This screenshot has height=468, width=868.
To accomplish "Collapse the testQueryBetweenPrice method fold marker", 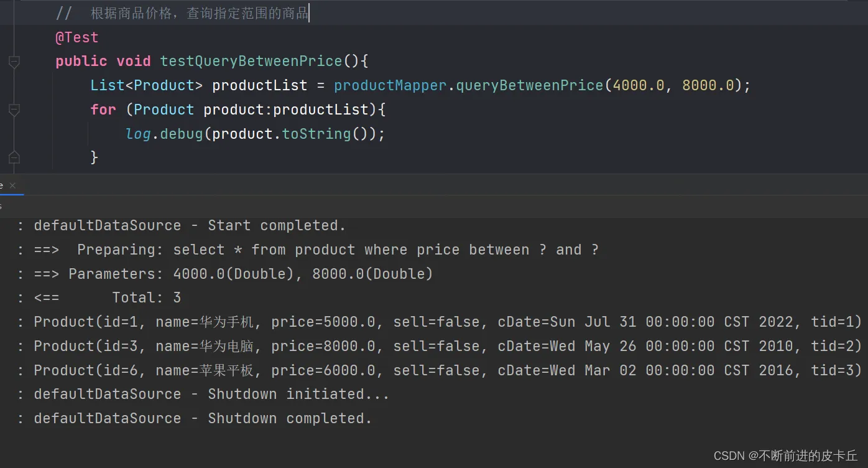I will [14, 62].
